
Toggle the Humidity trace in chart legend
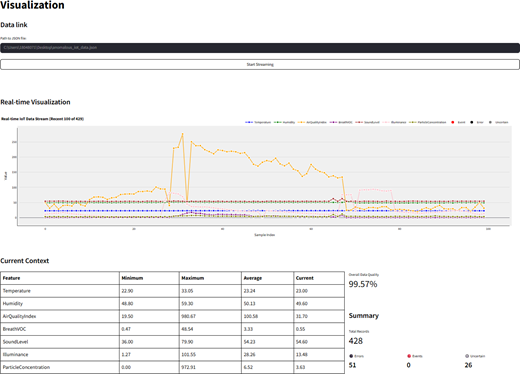pyautogui.click(x=284, y=122)
